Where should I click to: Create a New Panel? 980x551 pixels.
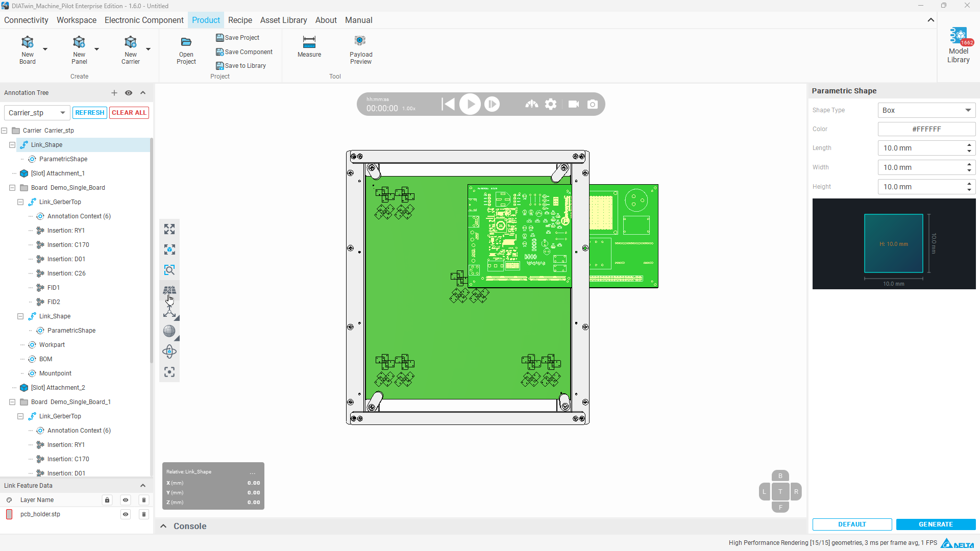click(79, 50)
